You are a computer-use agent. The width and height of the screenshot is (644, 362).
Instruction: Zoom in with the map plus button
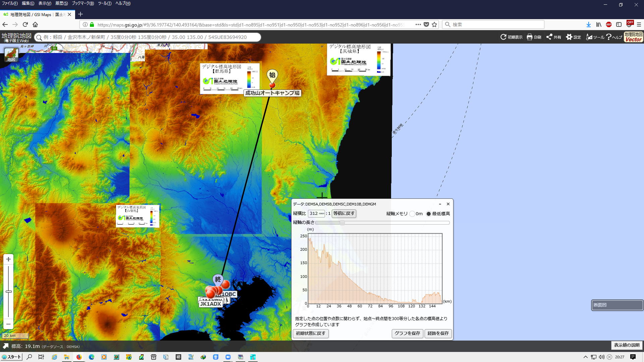(x=8, y=259)
